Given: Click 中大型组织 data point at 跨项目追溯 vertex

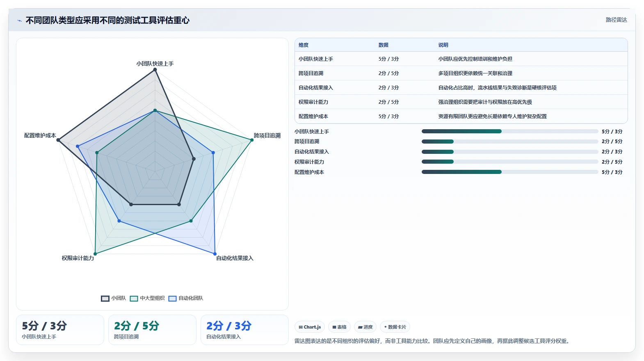Looking at the screenshot, I should click(x=252, y=140).
